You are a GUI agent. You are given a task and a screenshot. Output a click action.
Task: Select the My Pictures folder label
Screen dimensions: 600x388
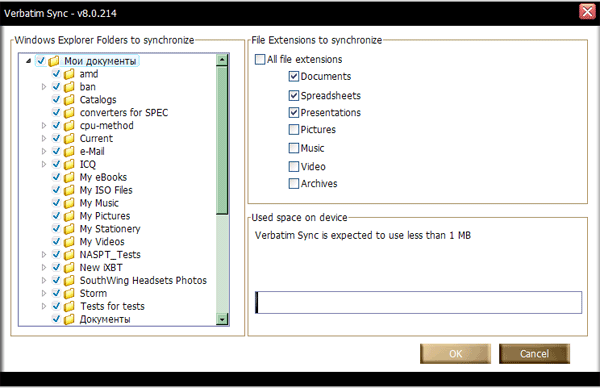[105, 216]
